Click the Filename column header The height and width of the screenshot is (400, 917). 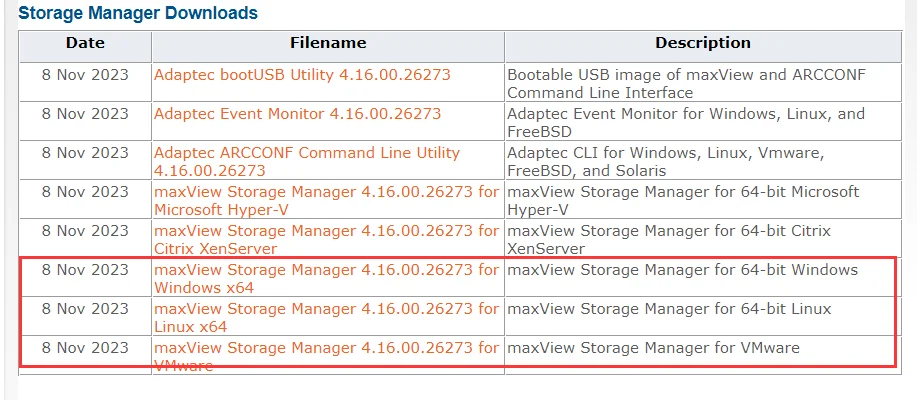[x=328, y=43]
